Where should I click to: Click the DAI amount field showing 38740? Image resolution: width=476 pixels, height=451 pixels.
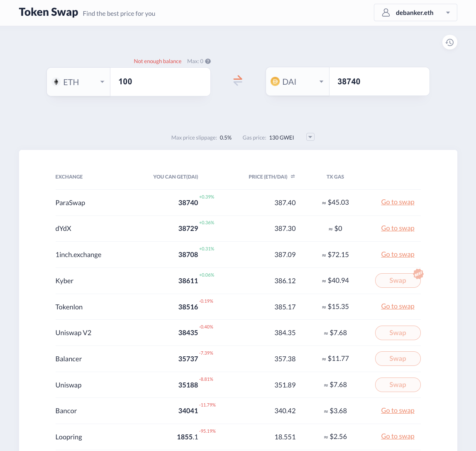(x=379, y=82)
